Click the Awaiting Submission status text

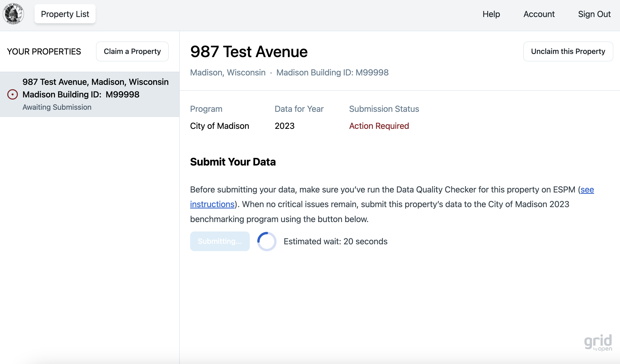(x=57, y=107)
